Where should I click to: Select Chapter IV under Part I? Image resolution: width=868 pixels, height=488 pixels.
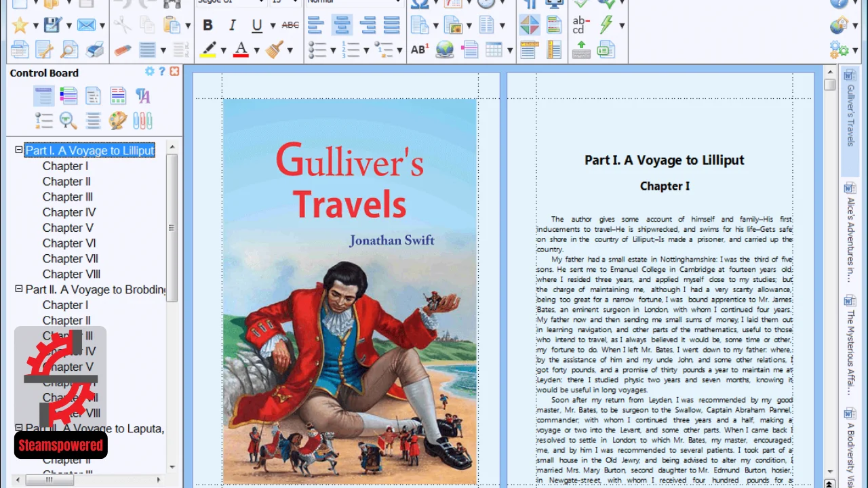[x=69, y=212]
